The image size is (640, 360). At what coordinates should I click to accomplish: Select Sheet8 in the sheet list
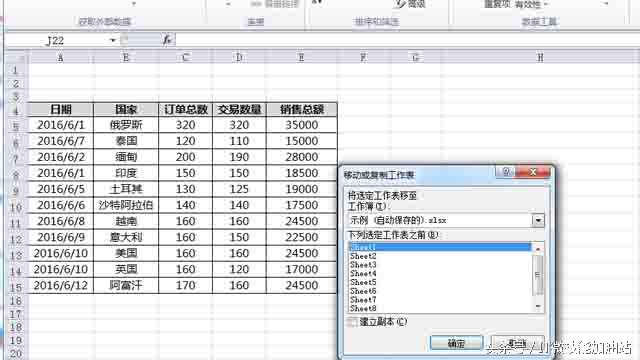[440, 308]
